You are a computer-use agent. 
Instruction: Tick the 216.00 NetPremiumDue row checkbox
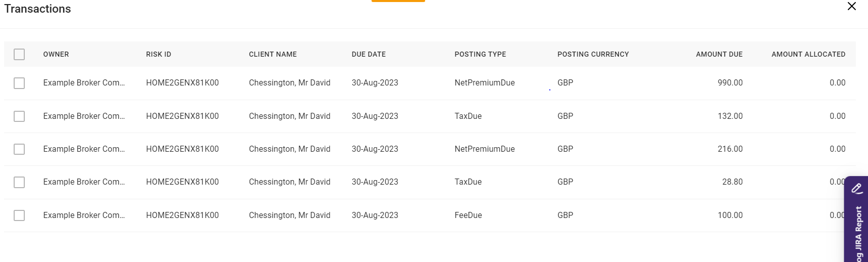click(x=19, y=149)
